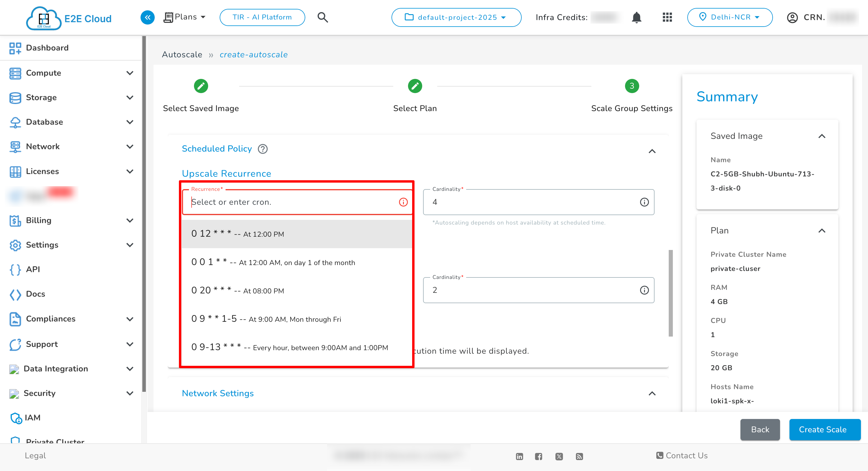Image resolution: width=868 pixels, height=471 pixels.
Task: Click the Back button
Action: [x=759, y=429]
